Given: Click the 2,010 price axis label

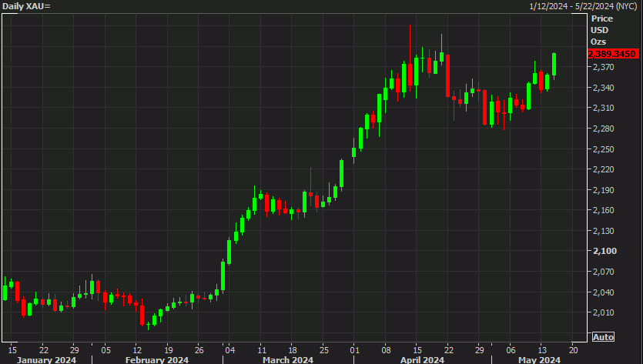Looking at the screenshot, I should (603, 312).
